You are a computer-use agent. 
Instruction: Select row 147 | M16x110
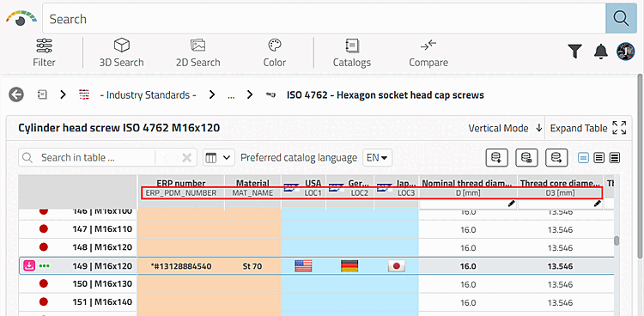pyautogui.click(x=103, y=229)
